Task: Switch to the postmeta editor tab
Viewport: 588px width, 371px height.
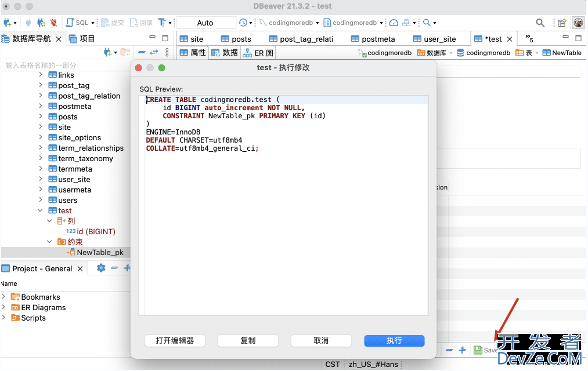Action: tap(373, 39)
